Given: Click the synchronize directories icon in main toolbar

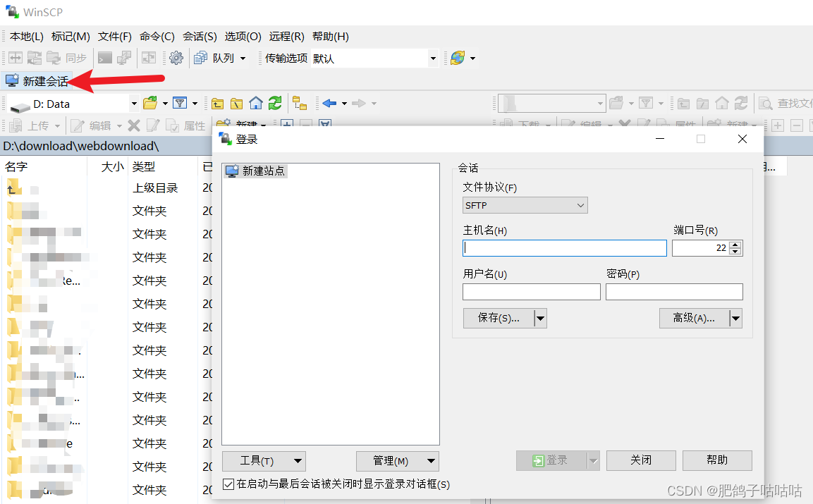Looking at the screenshot, I should [35, 58].
